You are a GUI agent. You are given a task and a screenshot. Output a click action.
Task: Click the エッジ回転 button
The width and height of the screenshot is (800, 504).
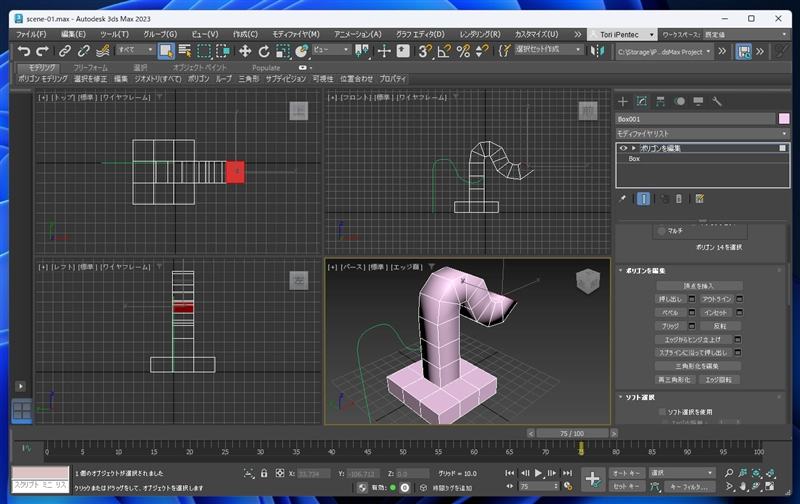[x=719, y=380]
